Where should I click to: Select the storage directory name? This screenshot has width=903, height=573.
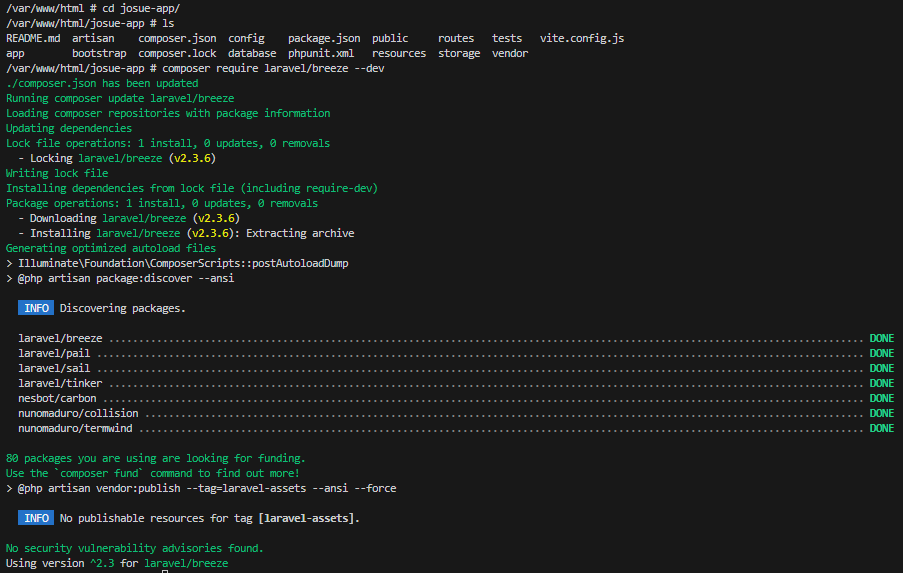pos(459,54)
